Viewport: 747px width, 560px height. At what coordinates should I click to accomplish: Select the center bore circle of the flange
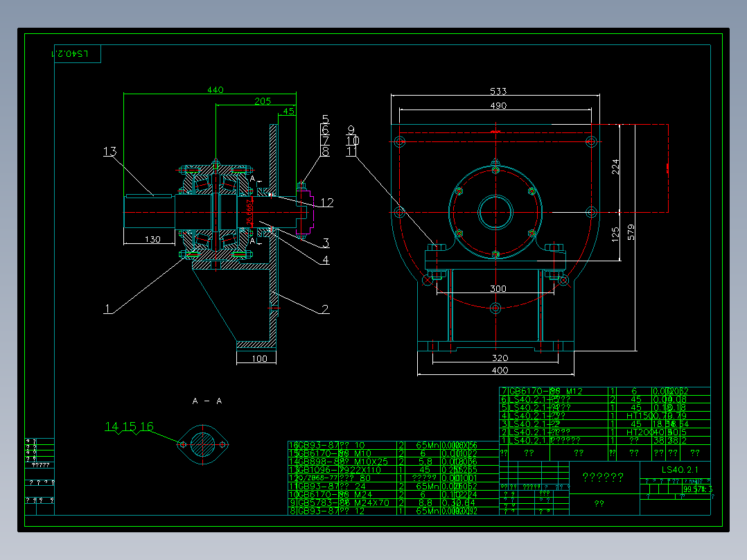click(495, 212)
